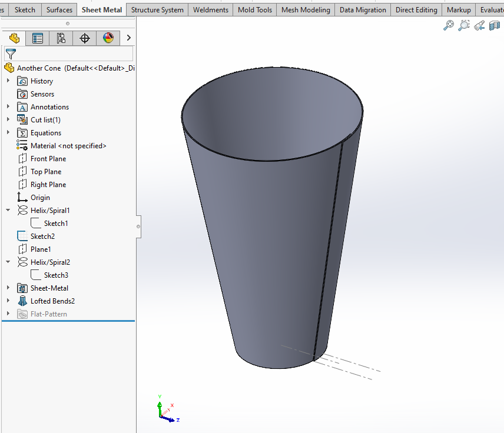Select Sketch2 in the feature tree
Viewport: 504px width, 433px height.
click(x=42, y=237)
